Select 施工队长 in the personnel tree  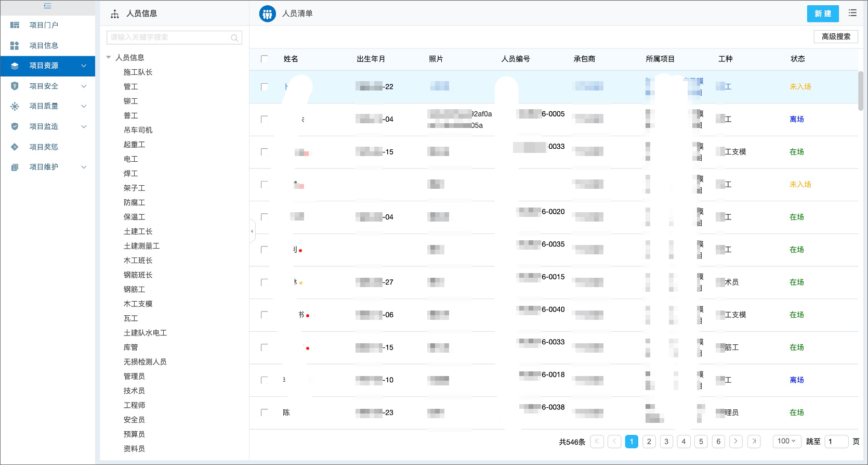138,72
